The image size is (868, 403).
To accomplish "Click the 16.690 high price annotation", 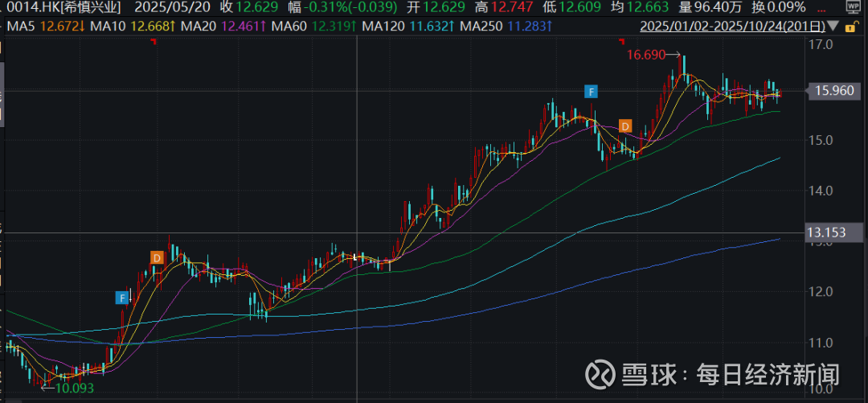I will point(648,55).
